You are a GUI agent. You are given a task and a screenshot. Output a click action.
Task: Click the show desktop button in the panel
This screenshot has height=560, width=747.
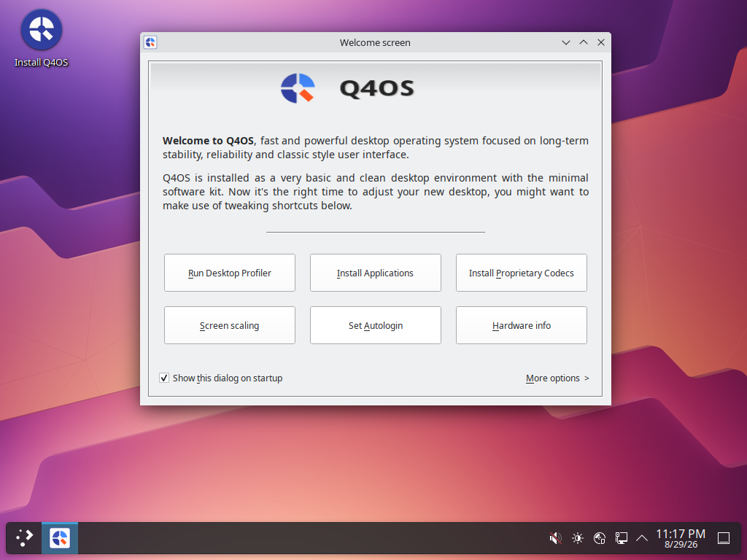(724, 538)
